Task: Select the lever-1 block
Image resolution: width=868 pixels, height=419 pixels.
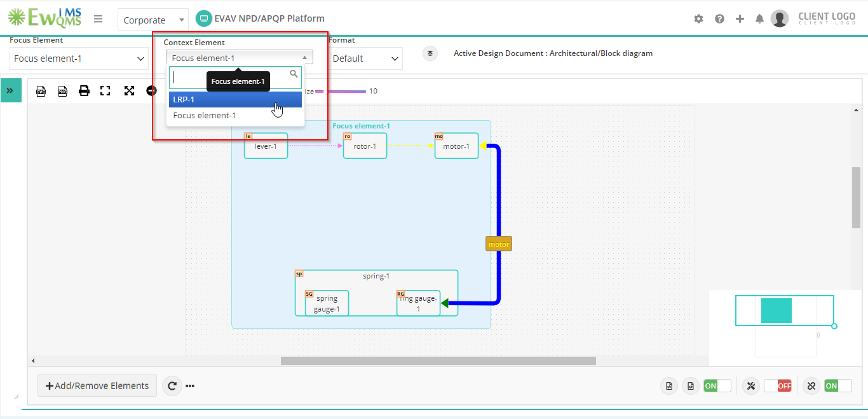Action: 266,146
